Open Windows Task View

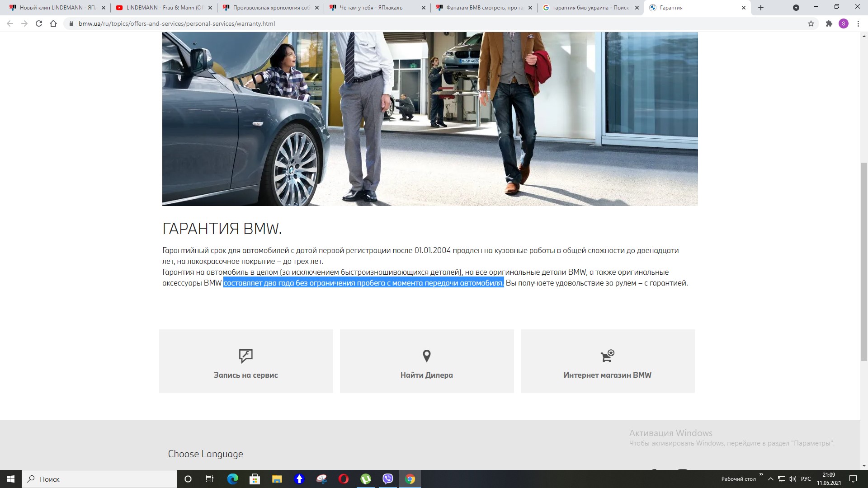[210, 479]
